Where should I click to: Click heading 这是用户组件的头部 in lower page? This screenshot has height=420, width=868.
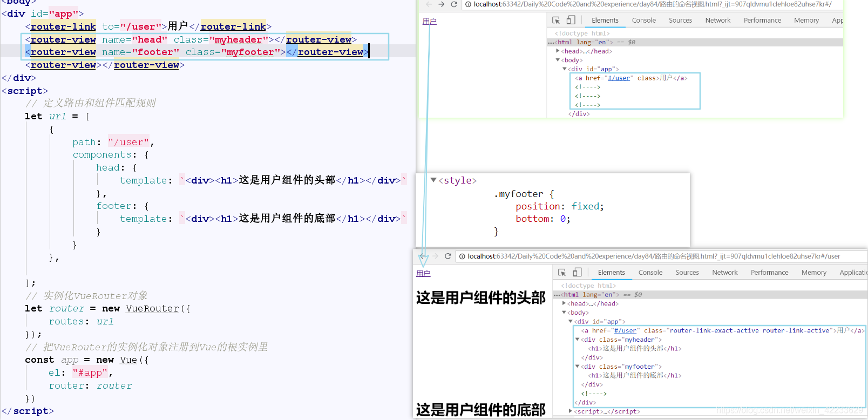point(481,297)
